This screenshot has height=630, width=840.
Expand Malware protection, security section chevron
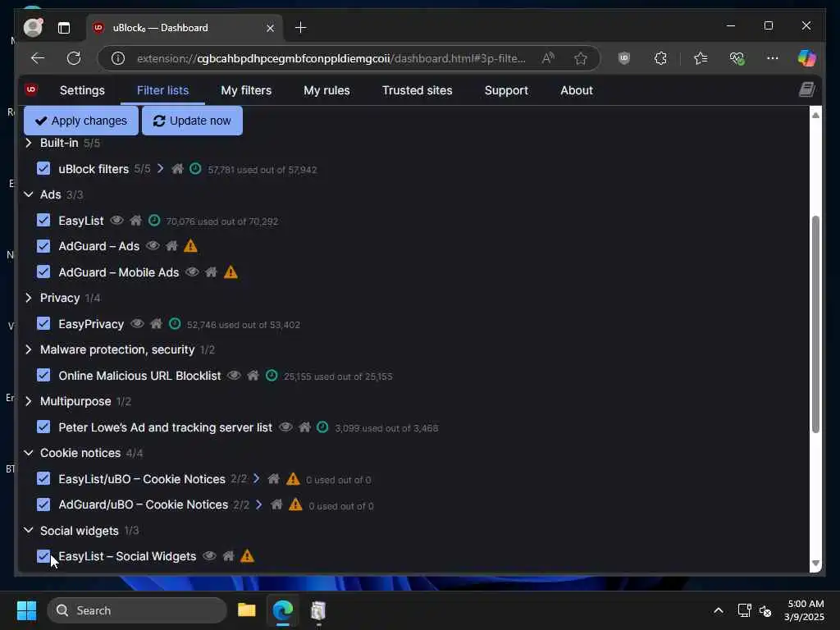tap(29, 349)
